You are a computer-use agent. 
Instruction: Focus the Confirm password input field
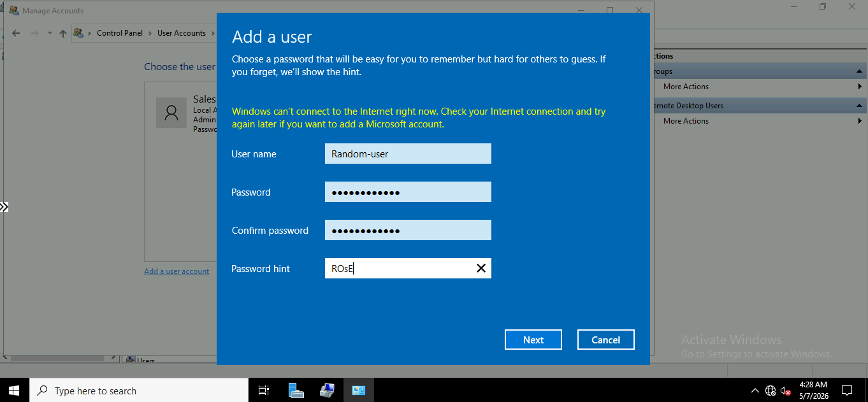tap(408, 230)
